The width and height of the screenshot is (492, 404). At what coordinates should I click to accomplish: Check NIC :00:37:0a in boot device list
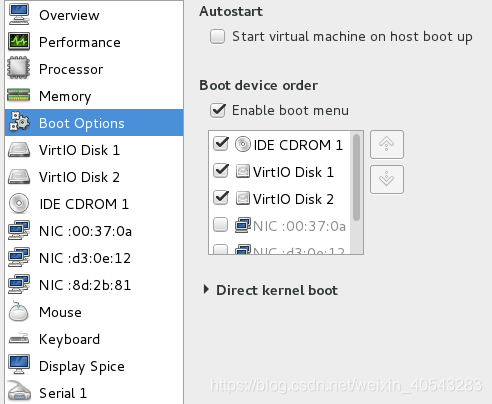click(220, 225)
